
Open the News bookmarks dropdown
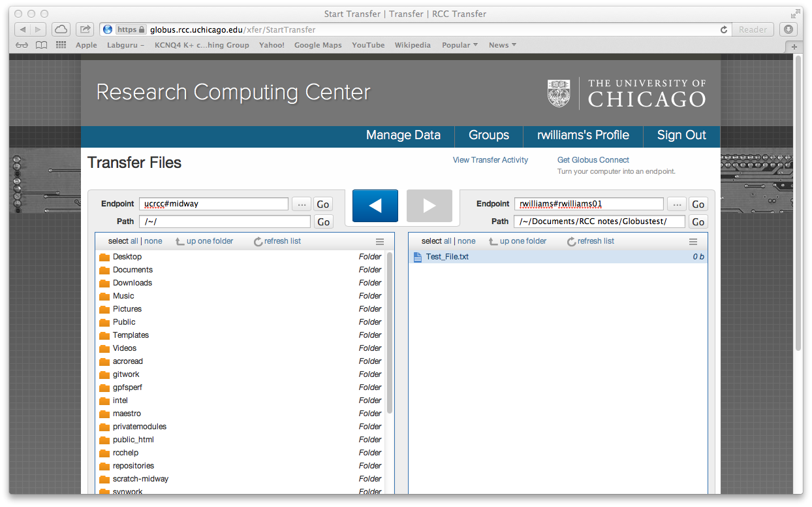(503, 45)
